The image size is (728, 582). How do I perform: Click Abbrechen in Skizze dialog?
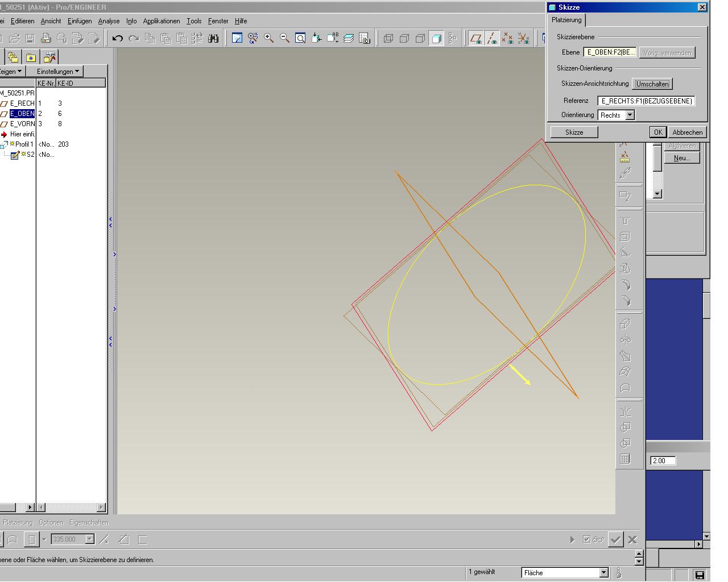(687, 132)
